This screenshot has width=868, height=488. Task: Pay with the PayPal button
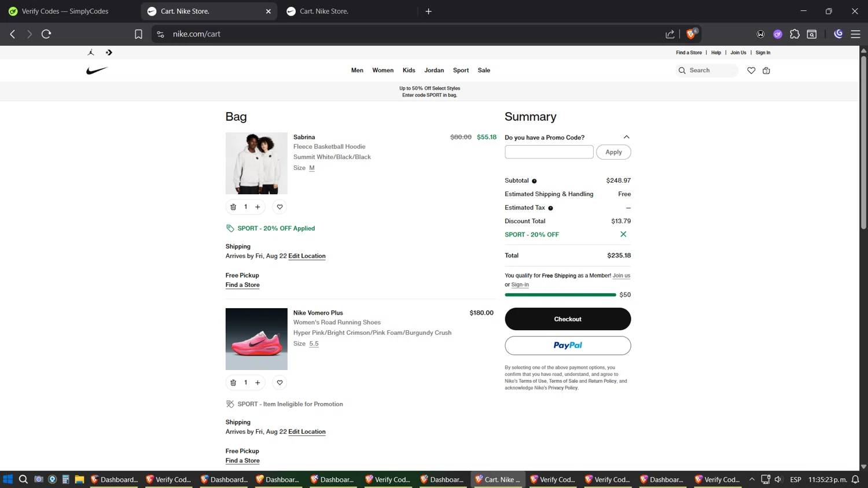coord(568,346)
